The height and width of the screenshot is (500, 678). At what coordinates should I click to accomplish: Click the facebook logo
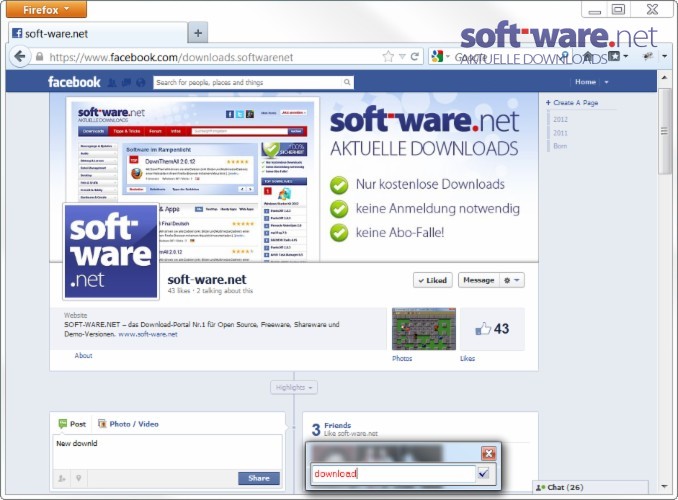click(74, 82)
